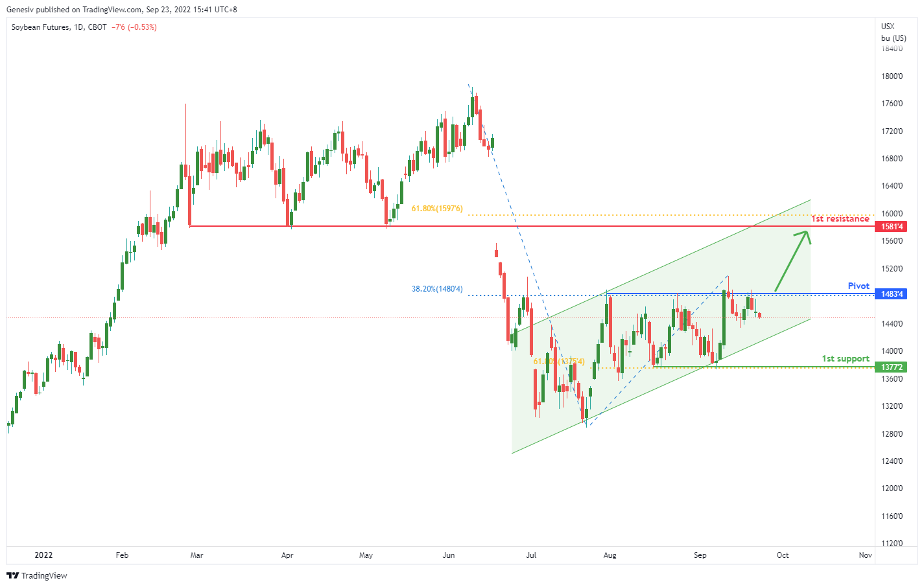The height and width of the screenshot is (587, 924).
Task: Click the 1120'0 price axis tick
Action: (x=892, y=544)
